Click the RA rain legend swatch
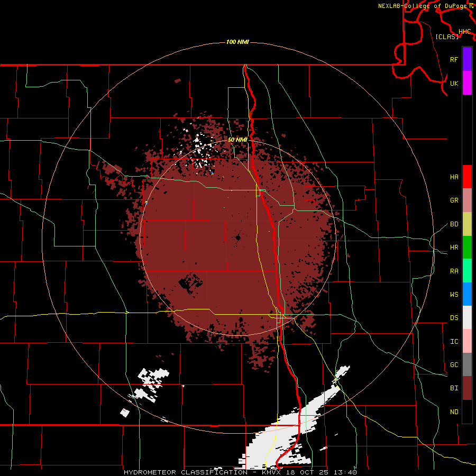 coord(467,271)
